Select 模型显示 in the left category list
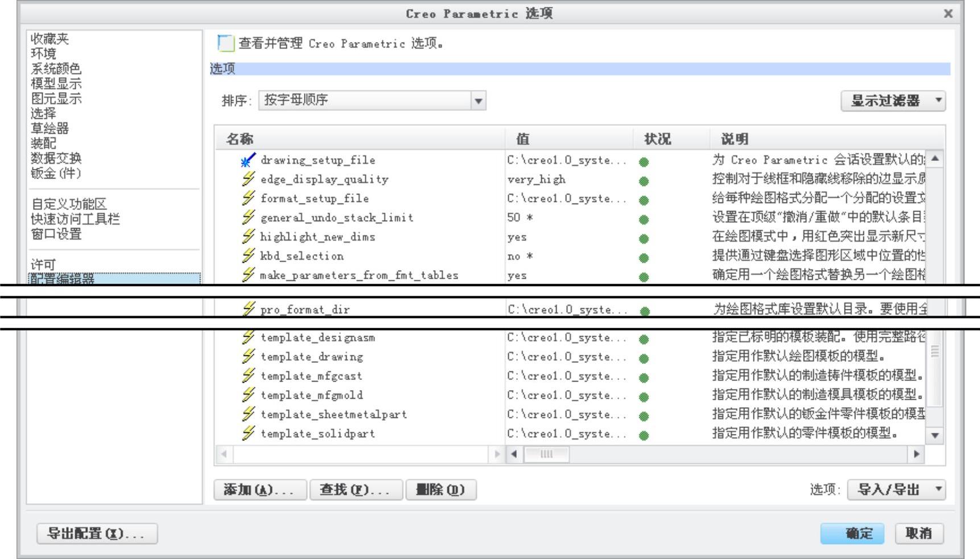Viewport: 980px width, 559px height. (x=56, y=84)
